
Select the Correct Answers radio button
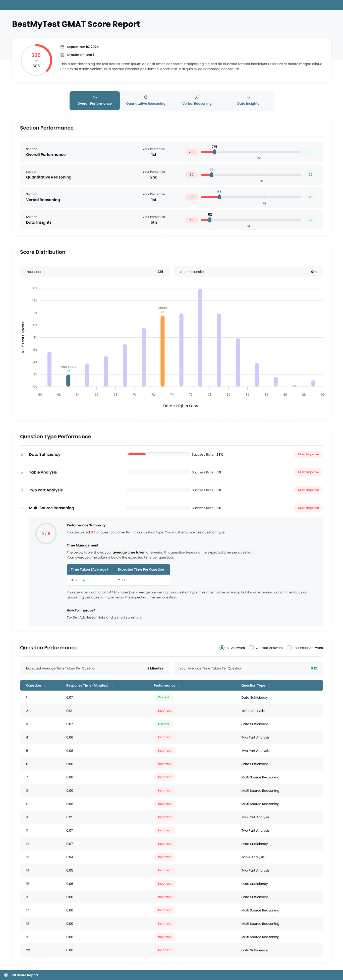click(x=251, y=647)
